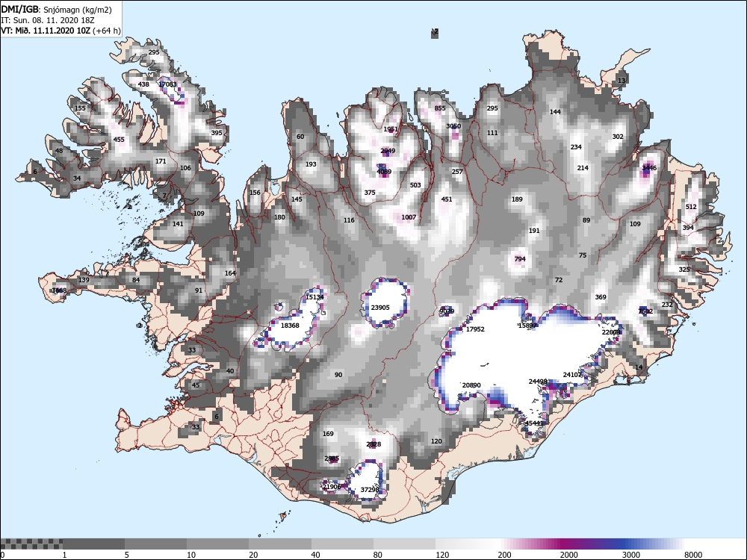This screenshot has width=747, height=560.
Task: Click the map value 257
Action: (457, 172)
